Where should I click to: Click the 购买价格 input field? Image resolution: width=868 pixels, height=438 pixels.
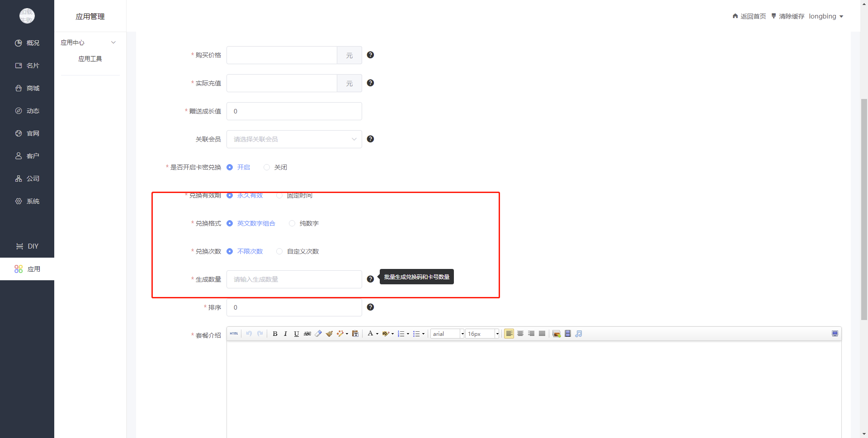click(282, 55)
